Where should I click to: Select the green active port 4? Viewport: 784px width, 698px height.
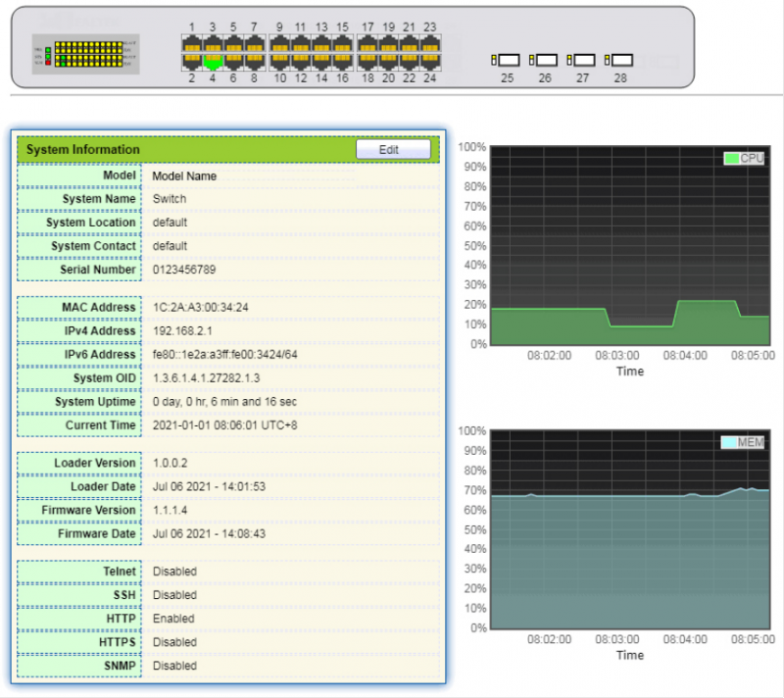(x=213, y=62)
